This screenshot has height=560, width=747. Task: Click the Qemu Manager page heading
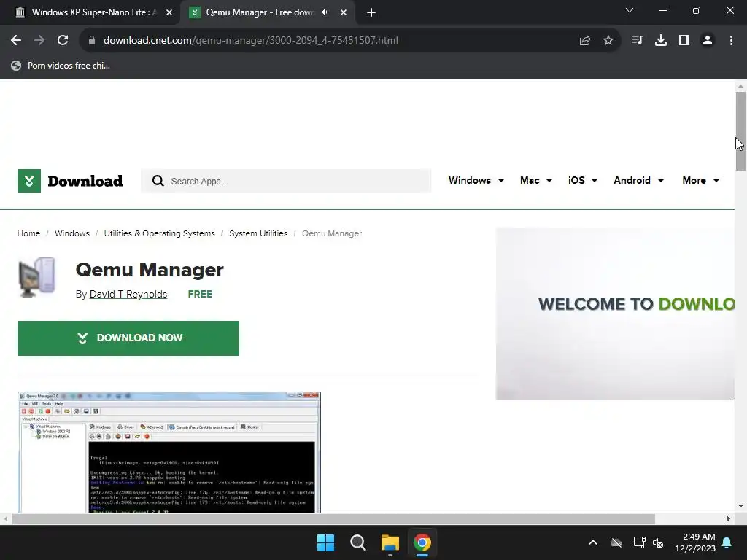click(x=150, y=270)
